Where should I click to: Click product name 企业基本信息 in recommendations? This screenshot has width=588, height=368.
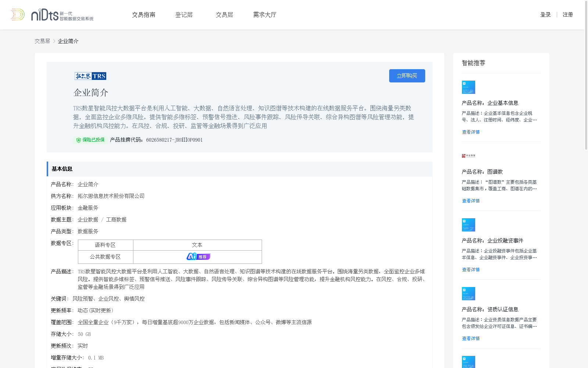503,103
